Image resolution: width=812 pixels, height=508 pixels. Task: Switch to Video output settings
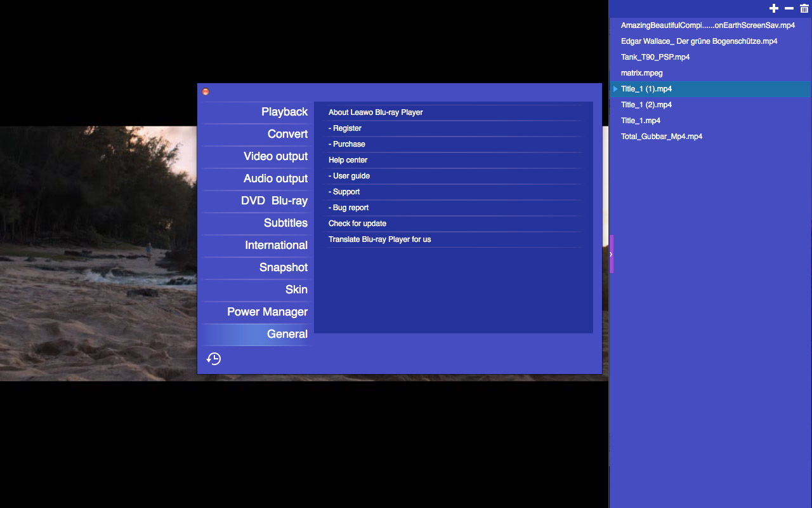coord(256,156)
